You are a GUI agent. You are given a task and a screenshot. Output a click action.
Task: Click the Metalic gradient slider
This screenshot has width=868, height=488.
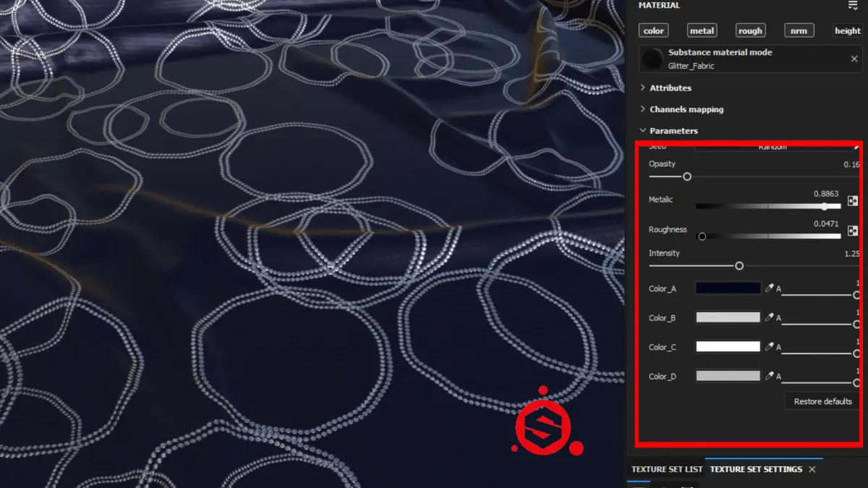click(768, 206)
